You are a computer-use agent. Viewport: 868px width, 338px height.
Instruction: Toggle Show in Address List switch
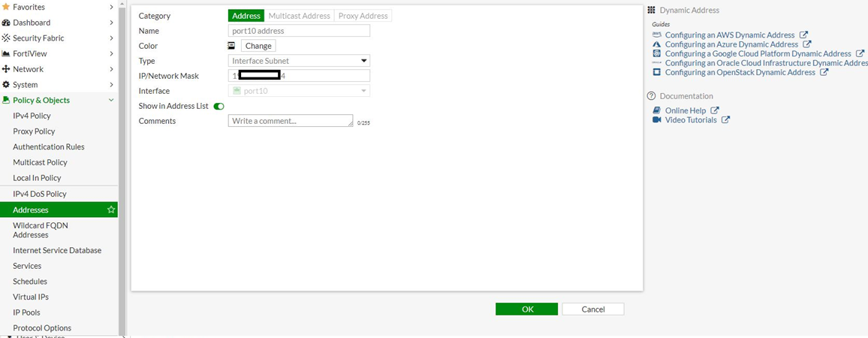pyautogui.click(x=219, y=106)
